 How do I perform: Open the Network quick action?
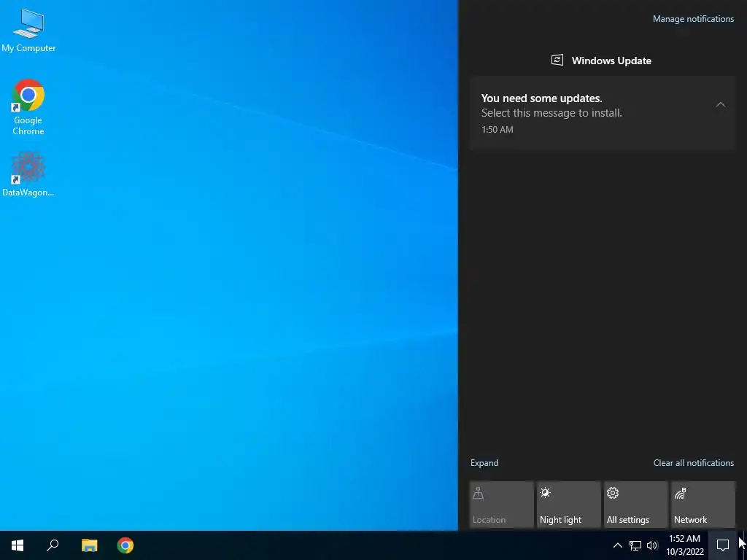[x=703, y=505]
